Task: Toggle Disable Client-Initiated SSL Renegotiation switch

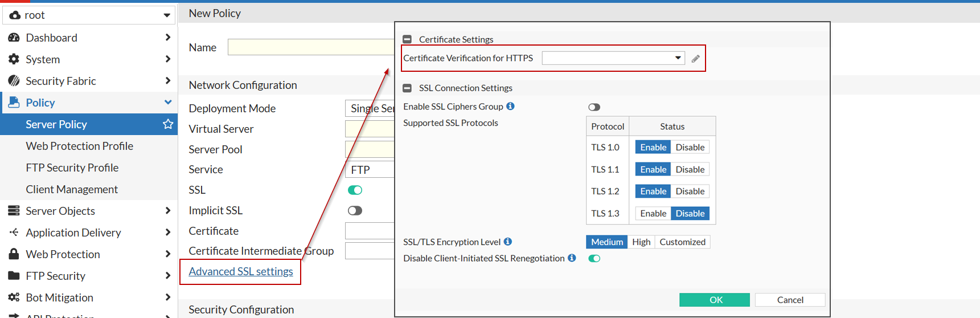Action: coord(594,259)
